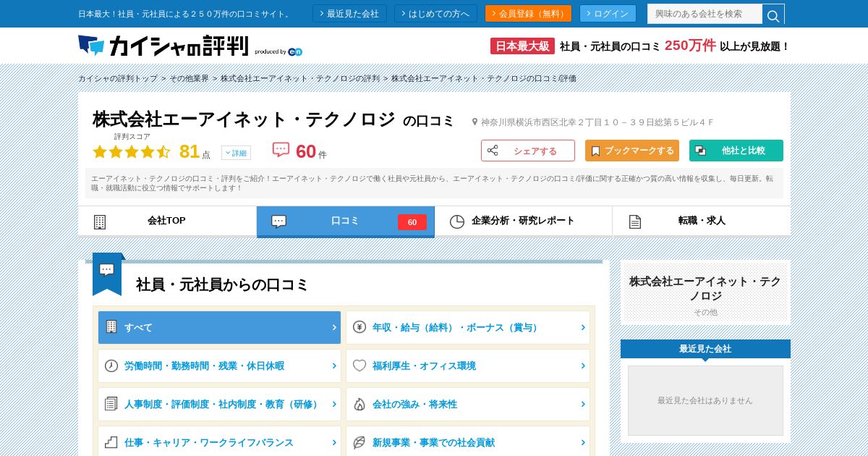Click the en produced-by logo
This screenshot has width=868, height=456.
click(x=295, y=51)
